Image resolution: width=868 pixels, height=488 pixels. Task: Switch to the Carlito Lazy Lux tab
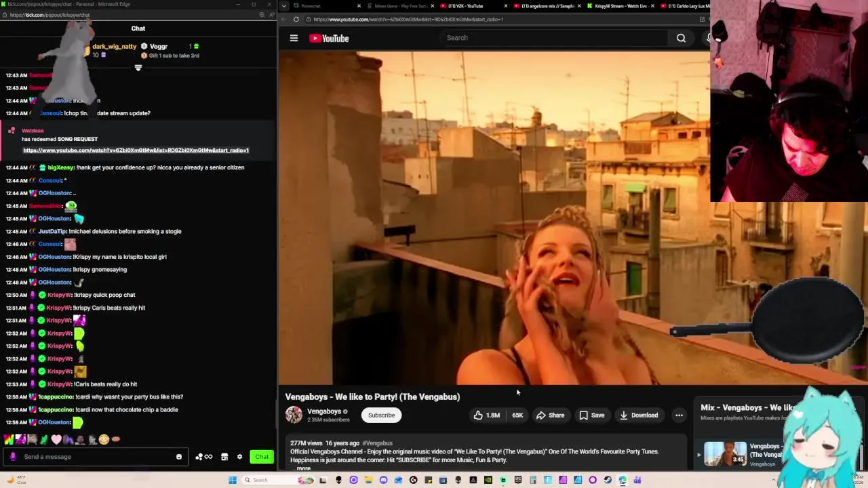(x=686, y=6)
